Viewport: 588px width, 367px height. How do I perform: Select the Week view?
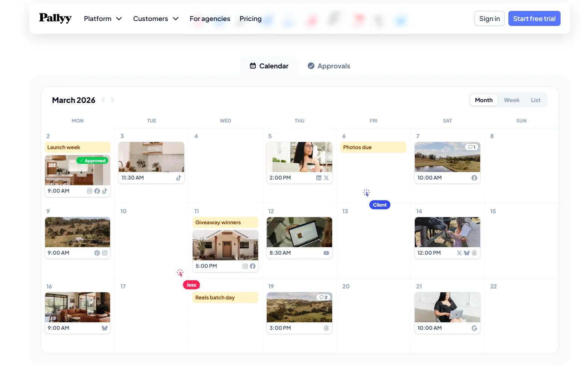pos(511,100)
